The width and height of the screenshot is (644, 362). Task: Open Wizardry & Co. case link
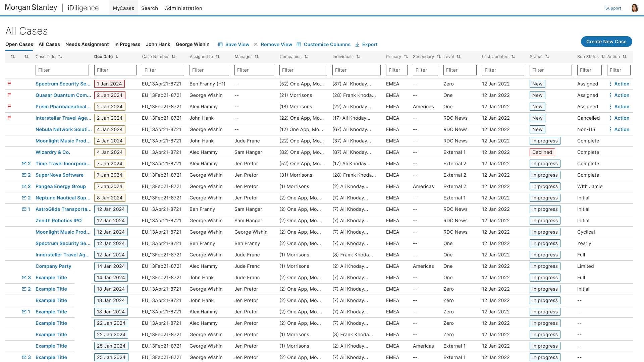pos(53,152)
